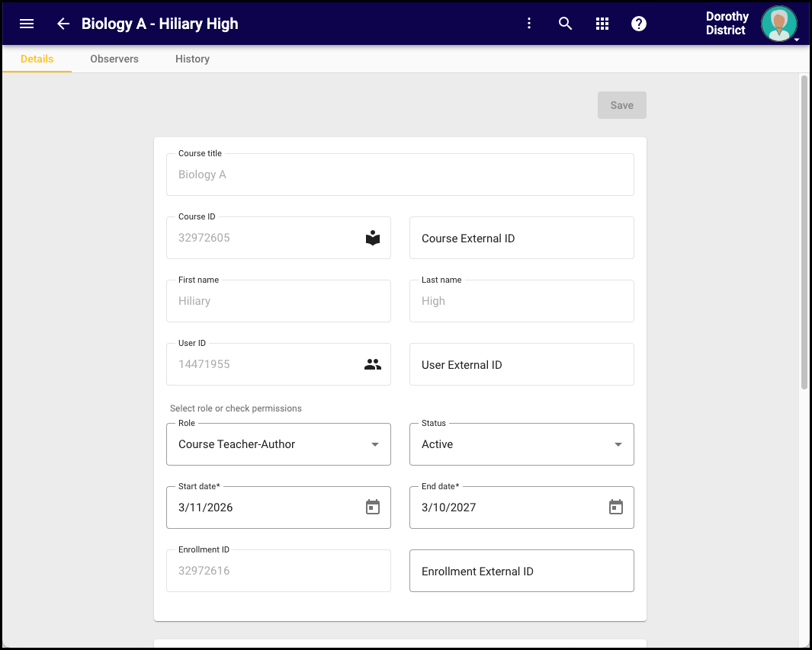Focus the User External ID field
The image size is (812, 650).
[522, 364]
